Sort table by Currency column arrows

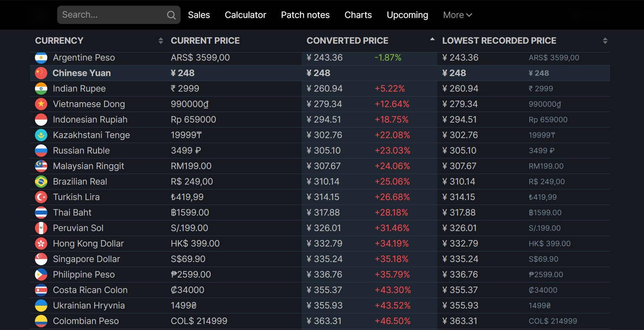click(160, 41)
